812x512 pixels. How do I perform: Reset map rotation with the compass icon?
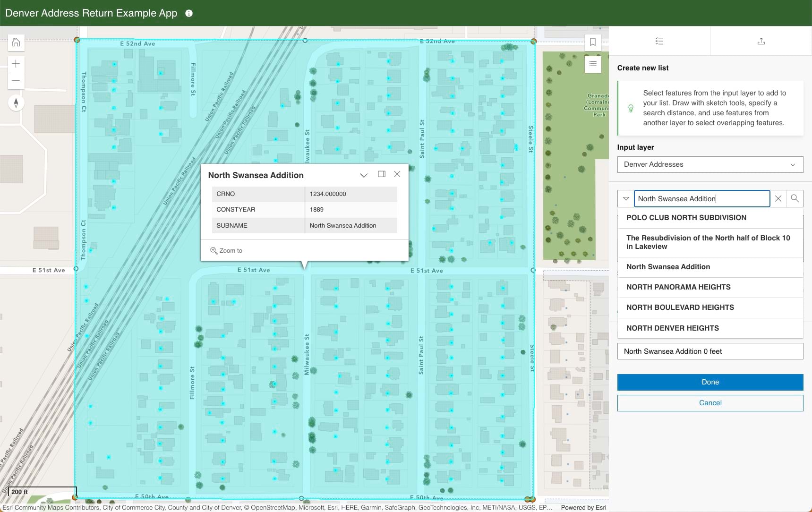[x=16, y=102]
